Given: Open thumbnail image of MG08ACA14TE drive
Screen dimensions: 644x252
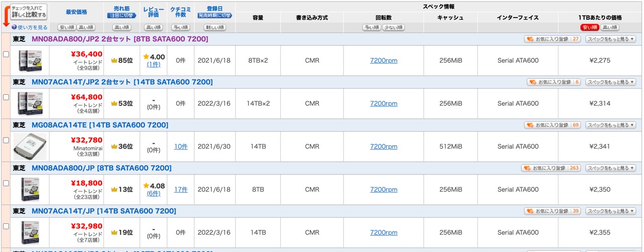Looking at the screenshot, I should click(x=30, y=147).
